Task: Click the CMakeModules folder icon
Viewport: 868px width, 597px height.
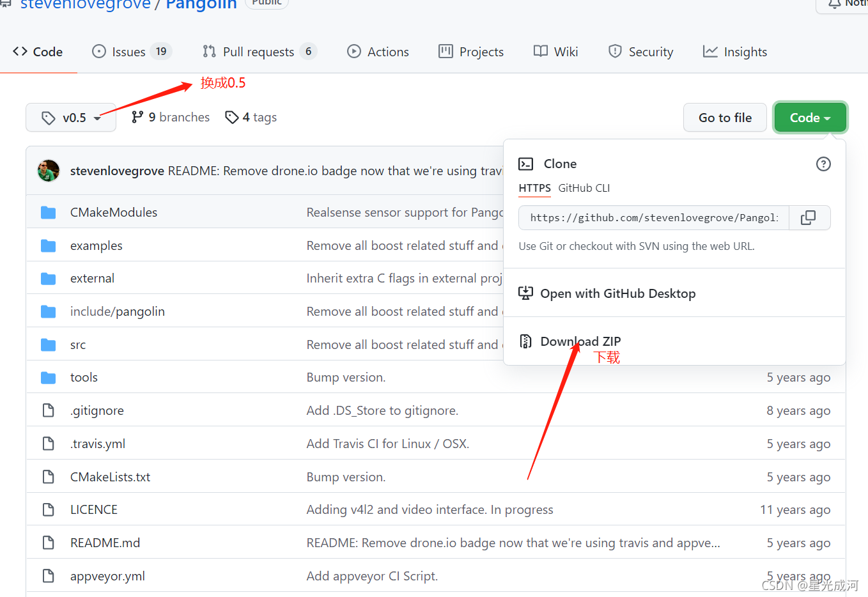Action: coord(49,212)
